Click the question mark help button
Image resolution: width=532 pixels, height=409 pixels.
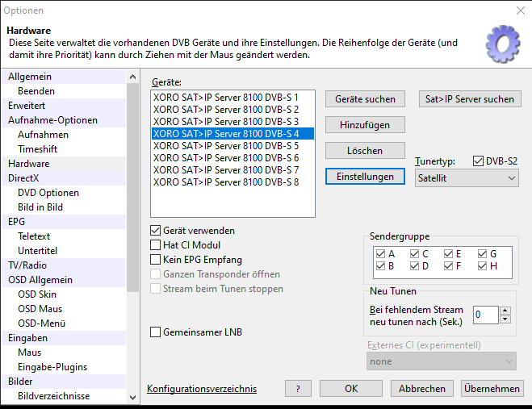click(298, 388)
